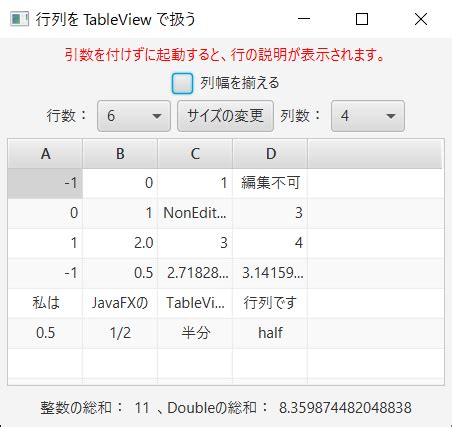Enable the 列幅を揃える checkbox

[x=182, y=83]
